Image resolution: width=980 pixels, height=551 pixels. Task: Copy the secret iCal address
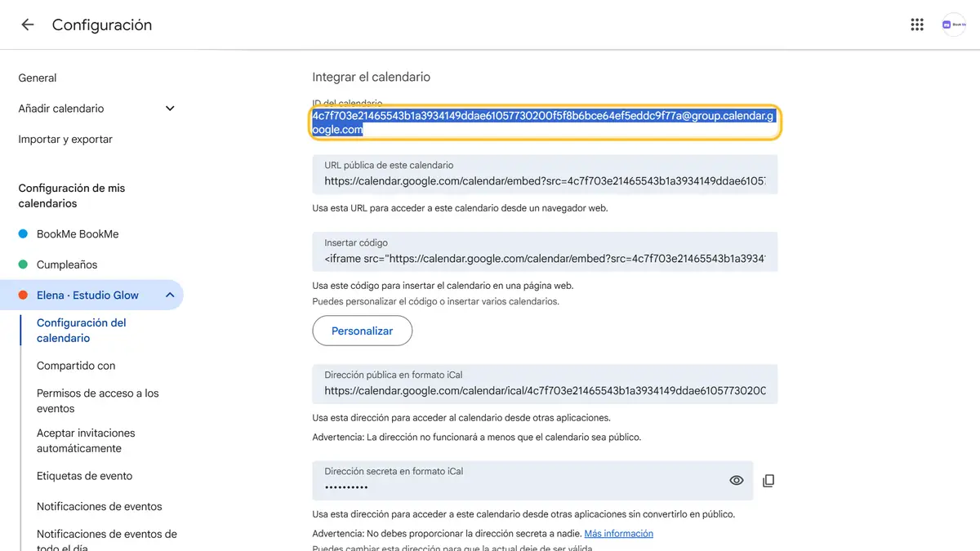tap(768, 481)
